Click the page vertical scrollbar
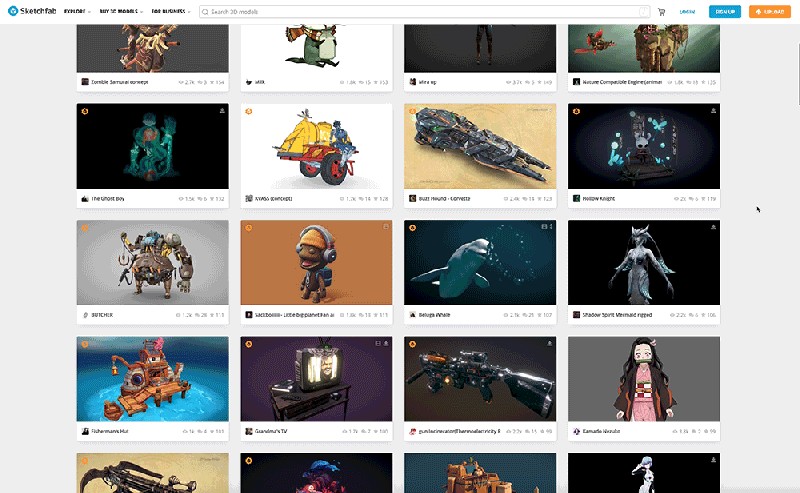The image size is (800, 493). tap(798, 77)
